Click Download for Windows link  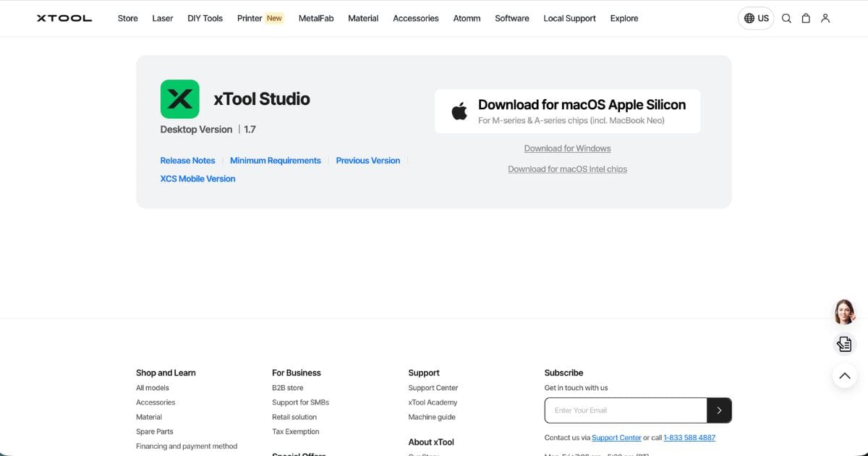tap(568, 148)
